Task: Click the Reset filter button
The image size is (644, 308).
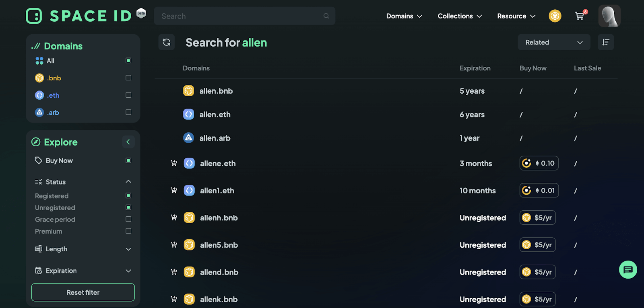Action: click(83, 292)
